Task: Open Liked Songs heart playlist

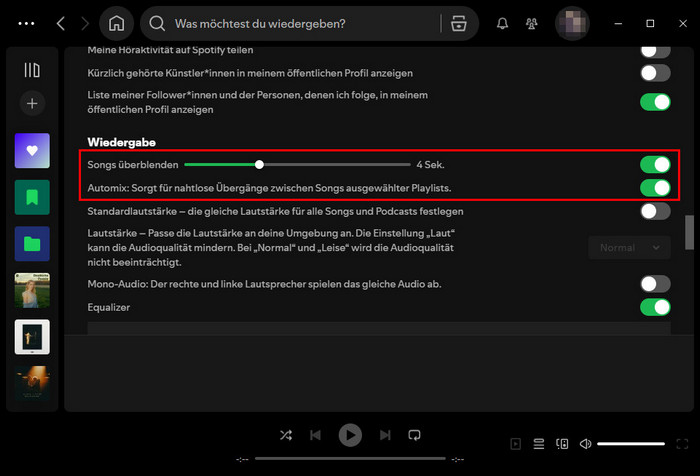Action: [x=32, y=151]
